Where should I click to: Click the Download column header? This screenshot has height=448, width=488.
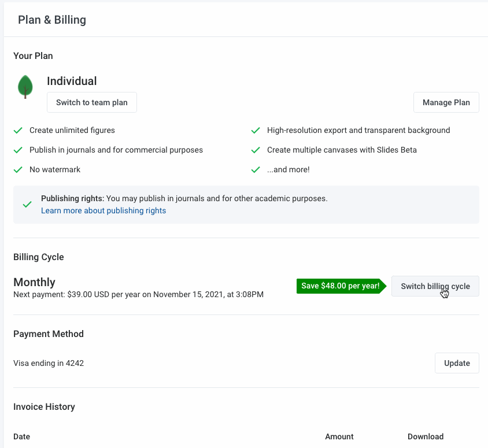coord(426,436)
